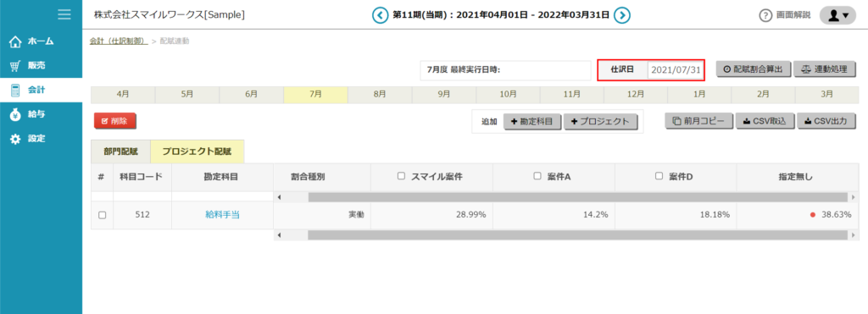Select the 1月 month tab
This screenshot has width=868, height=314.
point(699,95)
